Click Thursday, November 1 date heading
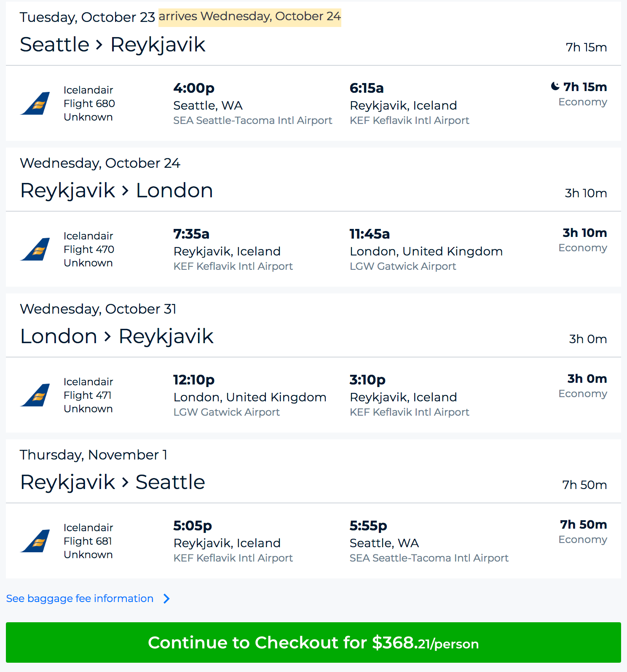This screenshot has height=672, width=627. tap(94, 455)
